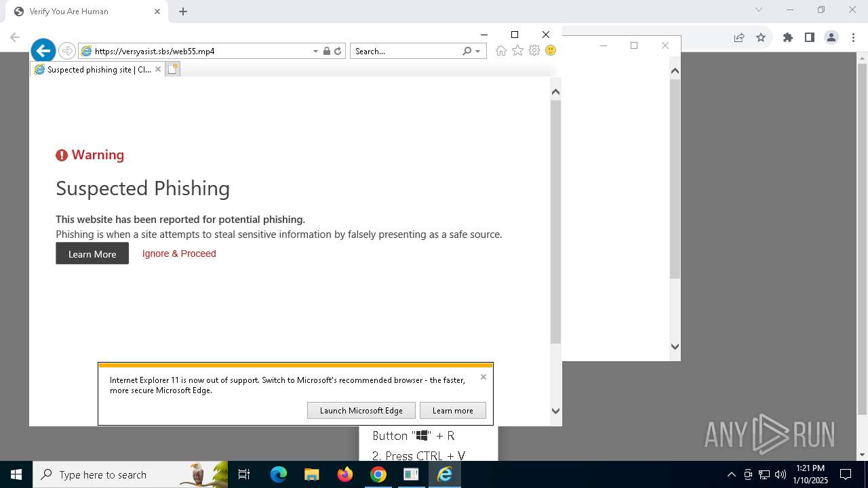Click the IE vertical scrollbar thumb
The width and height of the screenshot is (868, 488).
[x=555, y=222]
